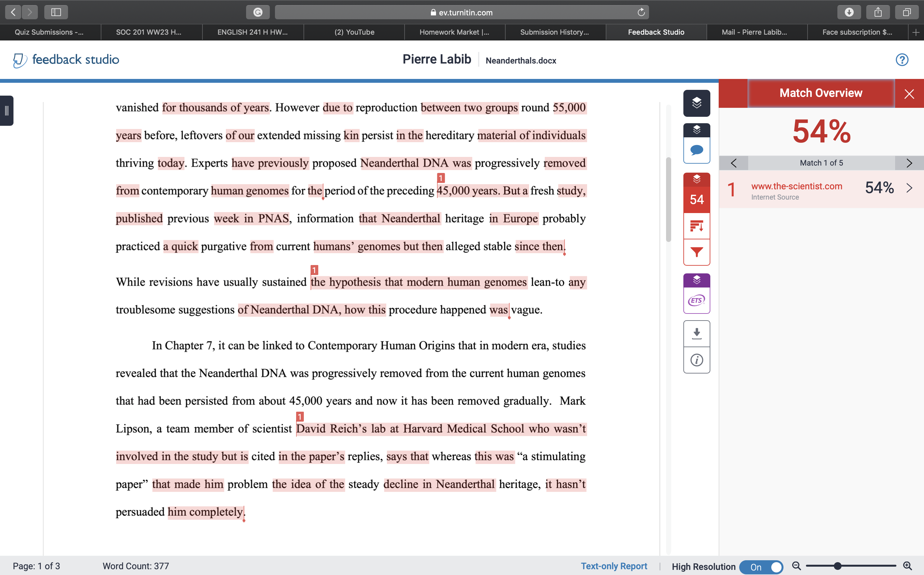Open the help question mark icon
Image resolution: width=924 pixels, height=575 pixels.
pos(902,60)
